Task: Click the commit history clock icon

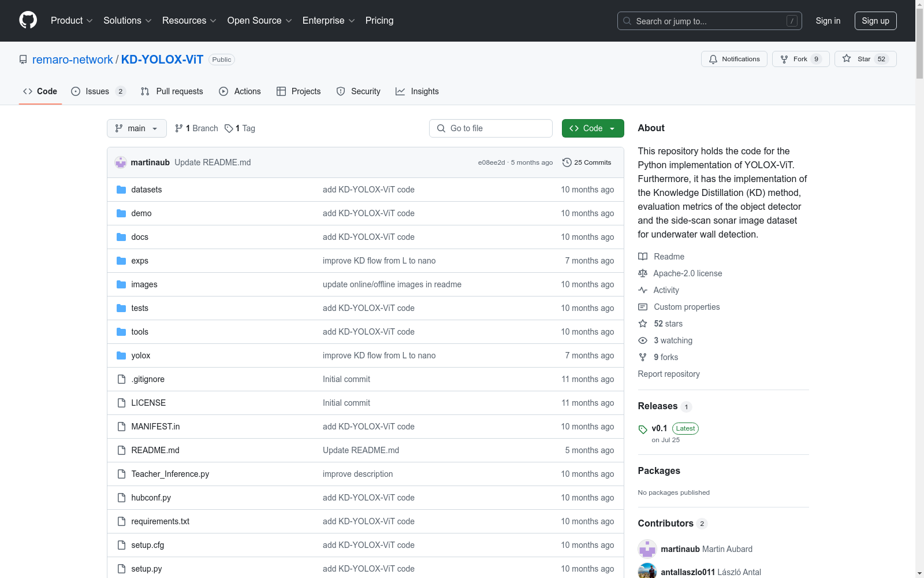Action: point(567,162)
